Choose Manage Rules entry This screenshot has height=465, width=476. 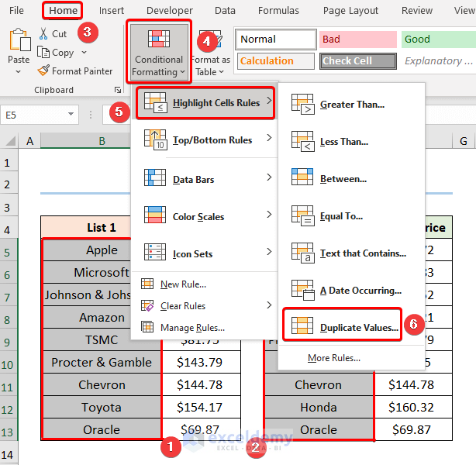pos(192,328)
